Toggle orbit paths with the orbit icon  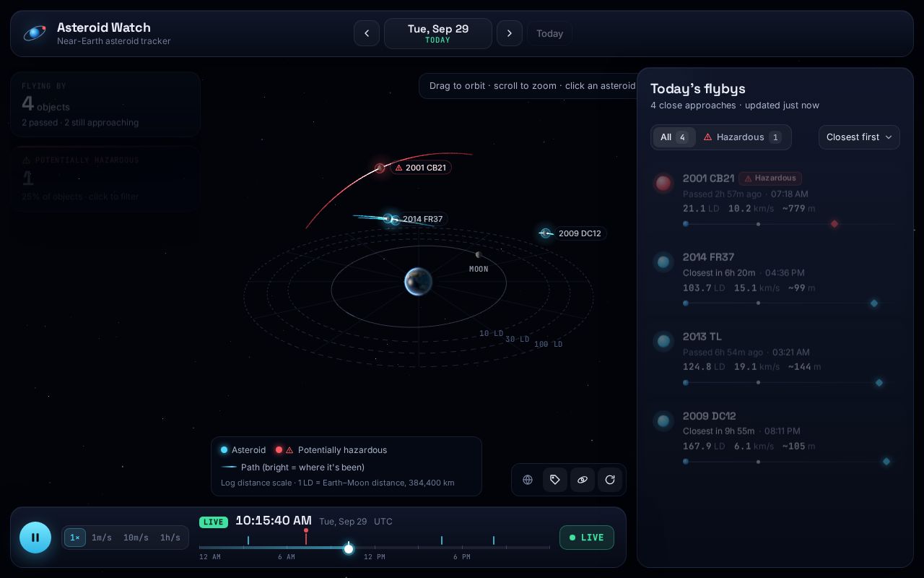pos(583,480)
